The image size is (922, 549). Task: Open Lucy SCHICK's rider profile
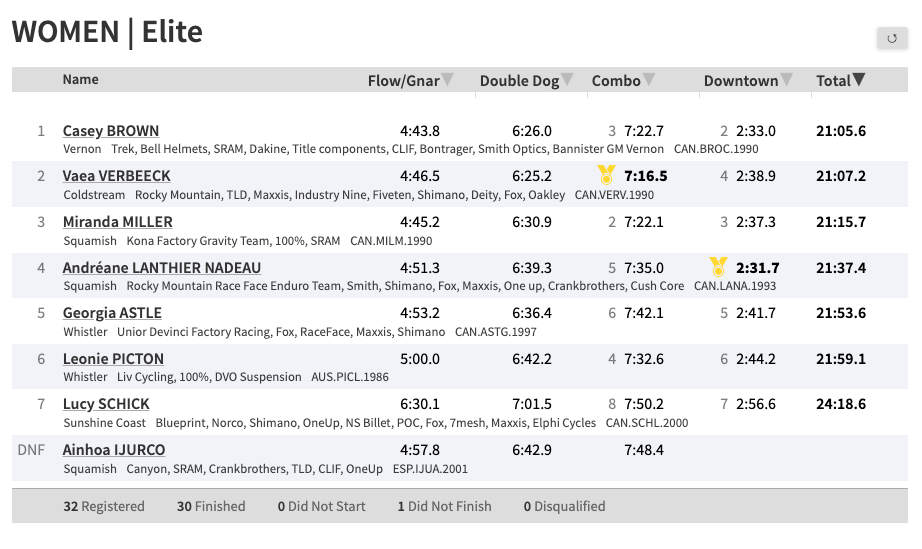106,404
